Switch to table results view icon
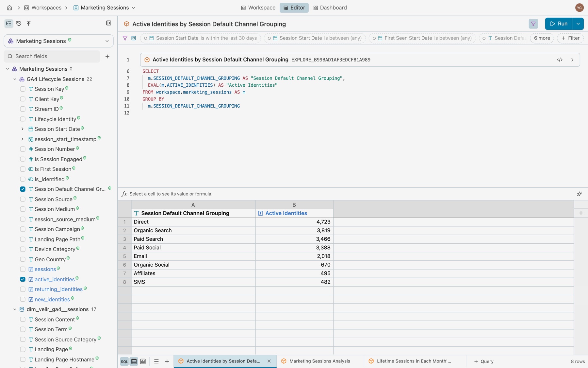The height and width of the screenshot is (368, 588). [134, 361]
